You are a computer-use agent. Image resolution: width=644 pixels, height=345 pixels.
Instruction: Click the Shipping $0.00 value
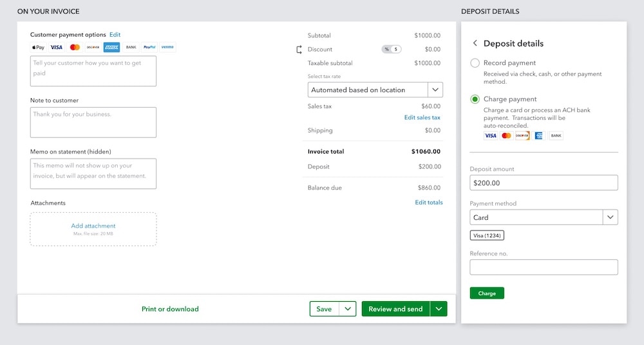433,130
